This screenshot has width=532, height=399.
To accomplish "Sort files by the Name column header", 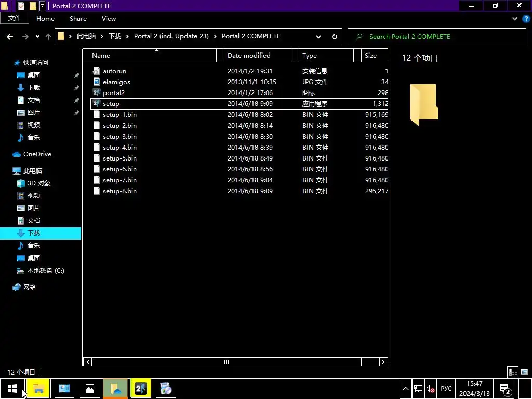I will click(x=149, y=55).
